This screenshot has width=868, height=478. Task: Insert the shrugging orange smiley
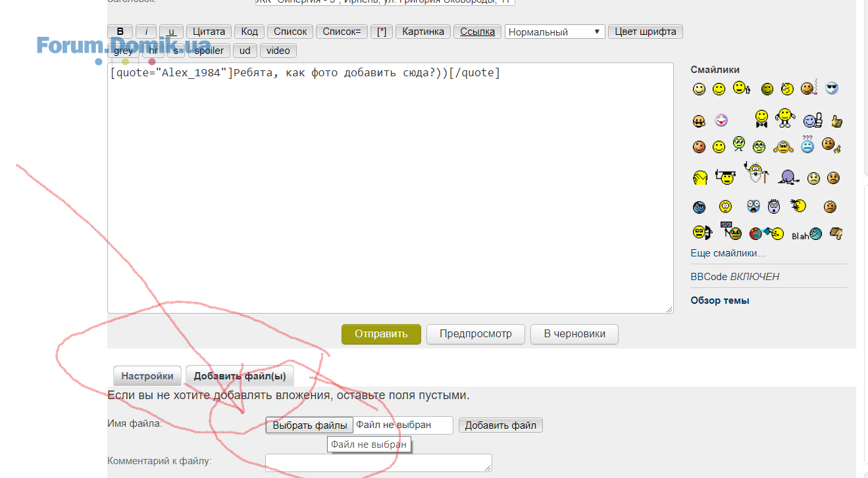(x=783, y=147)
